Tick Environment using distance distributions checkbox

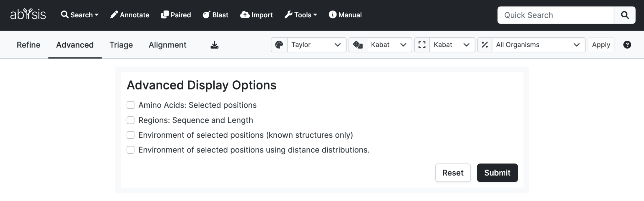point(130,150)
